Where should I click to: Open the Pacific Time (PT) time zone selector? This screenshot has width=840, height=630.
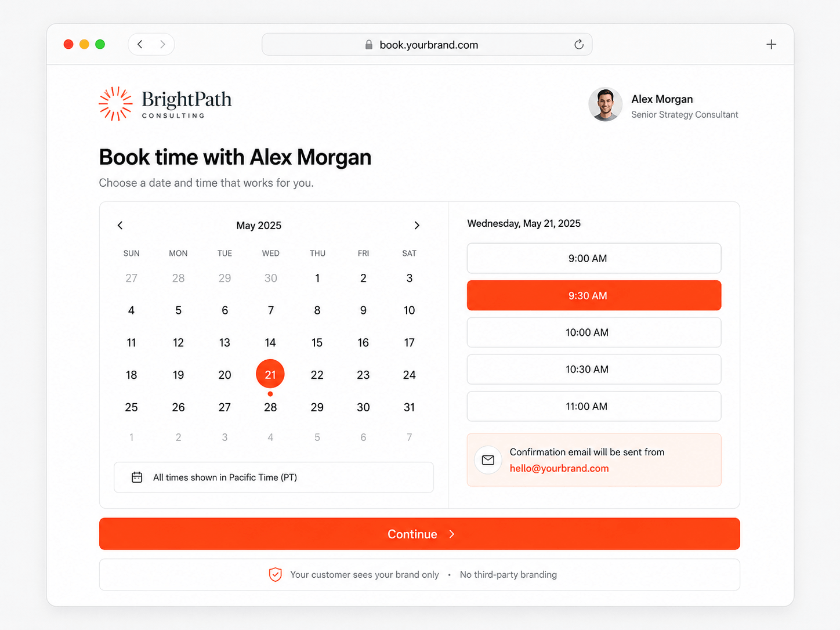pos(274,477)
